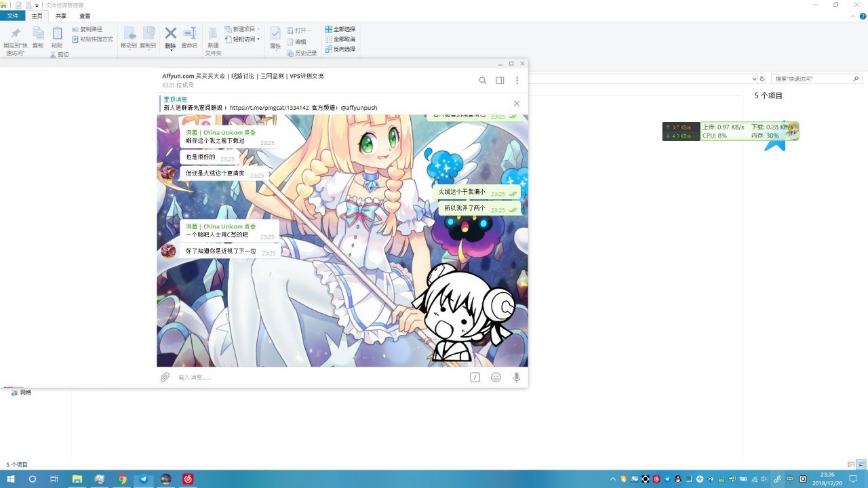Click the 复制到 ribbon button
Image resolution: width=868 pixels, height=488 pixels.
[148, 38]
